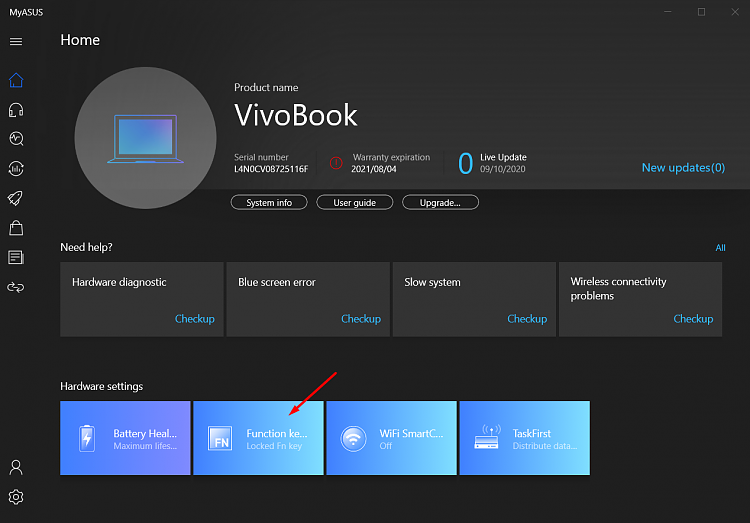750x523 pixels.
Task: Click warranty expiration date 2021/08/04
Action: tap(374, 169)
